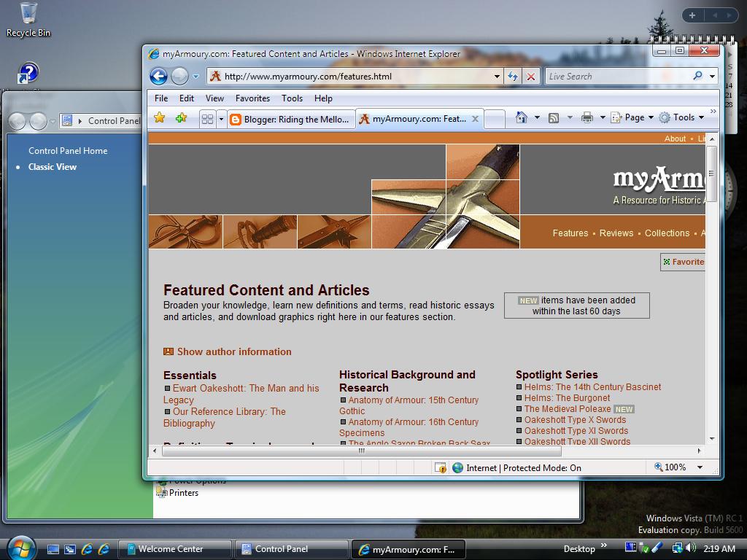Expand the address bar URL history dropdown

click(x=497, y=76)
